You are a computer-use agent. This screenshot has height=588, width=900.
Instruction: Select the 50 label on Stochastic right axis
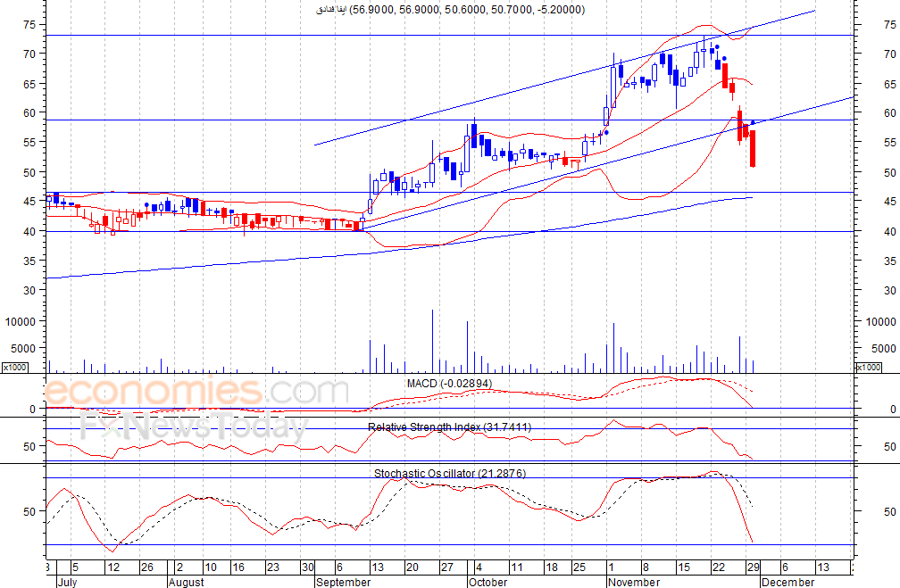click(889, 510)
